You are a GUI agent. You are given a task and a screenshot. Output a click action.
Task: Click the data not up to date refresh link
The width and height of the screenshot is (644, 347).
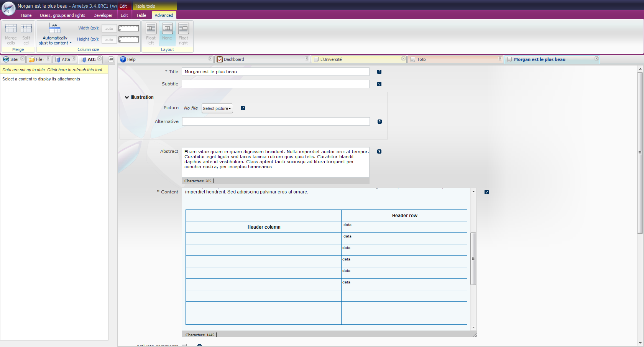click(53, 70)
